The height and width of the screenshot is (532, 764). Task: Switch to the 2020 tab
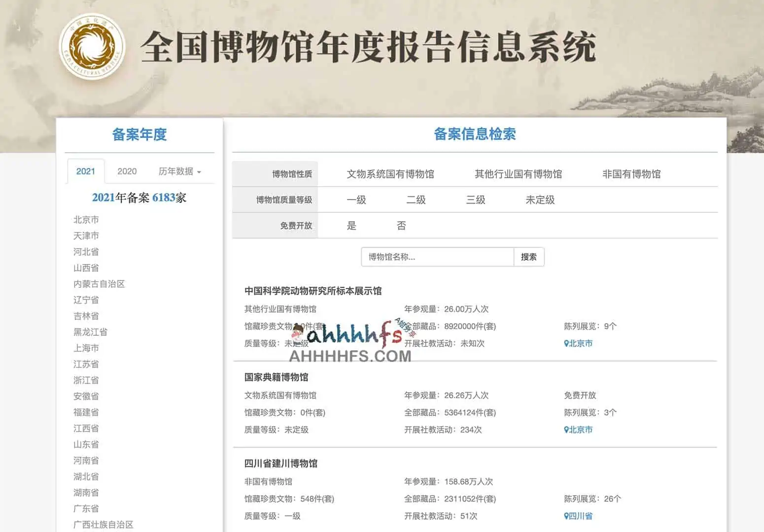(126, 171)
